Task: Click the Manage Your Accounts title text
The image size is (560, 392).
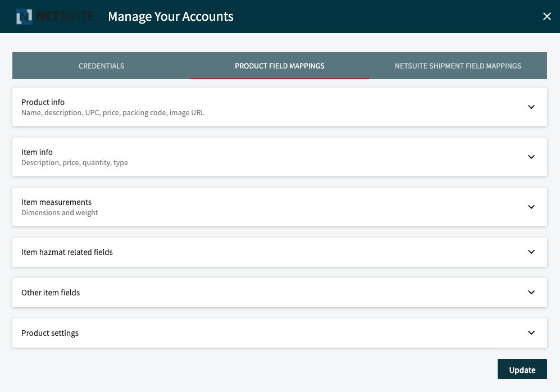Action: [170, 16]
